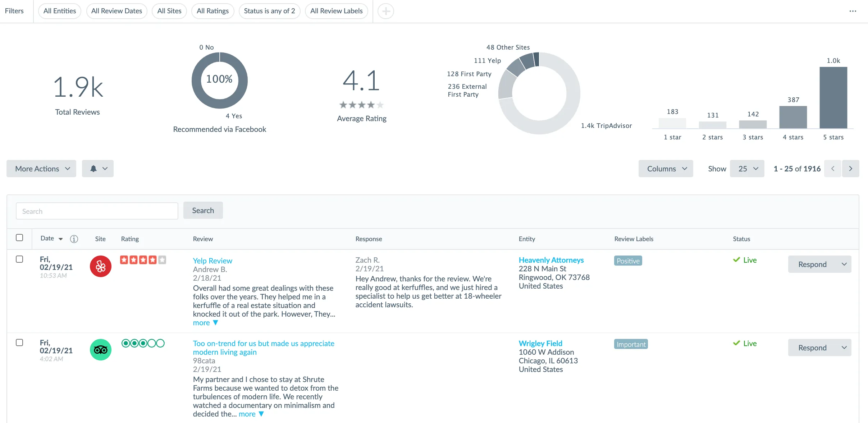Open the Heavenly Attorneys entity link
The height and width of the screenshot is (423, 868).
pos(551,260)
